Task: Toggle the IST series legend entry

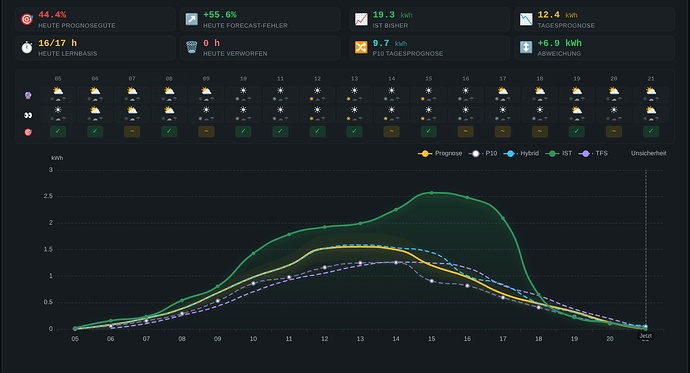Action: tap(559, 154)
